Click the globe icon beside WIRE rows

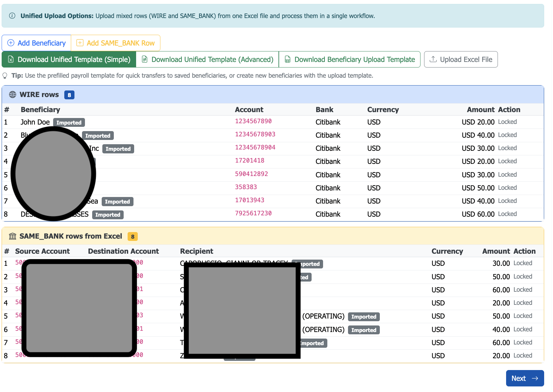click(x=12, y=95)
